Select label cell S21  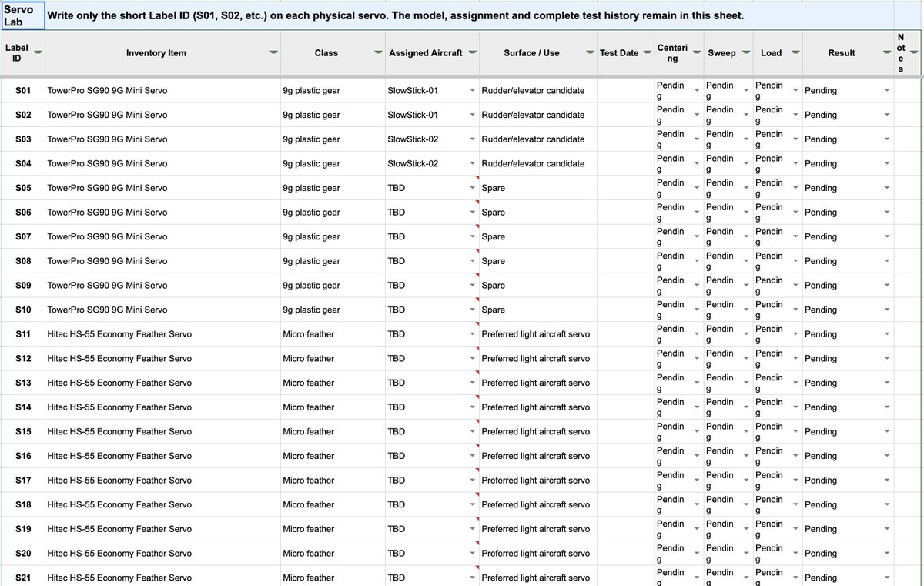(x=22, y=578)
